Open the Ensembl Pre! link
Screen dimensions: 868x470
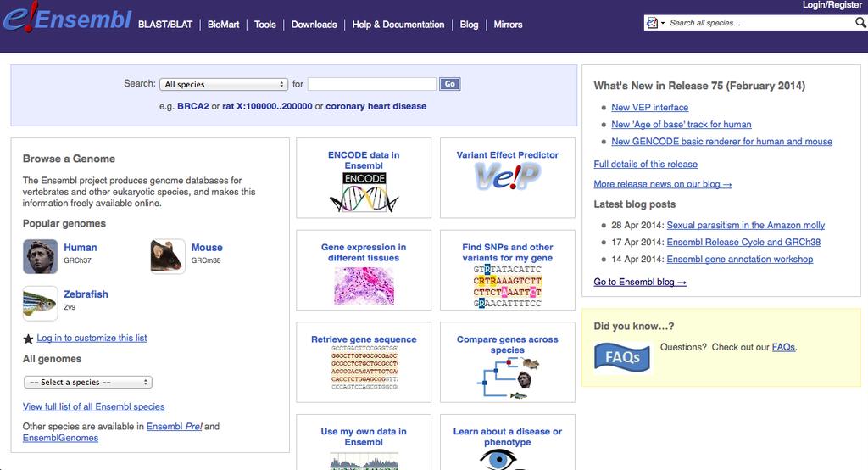pyautogui.click(x=175, y=426)
